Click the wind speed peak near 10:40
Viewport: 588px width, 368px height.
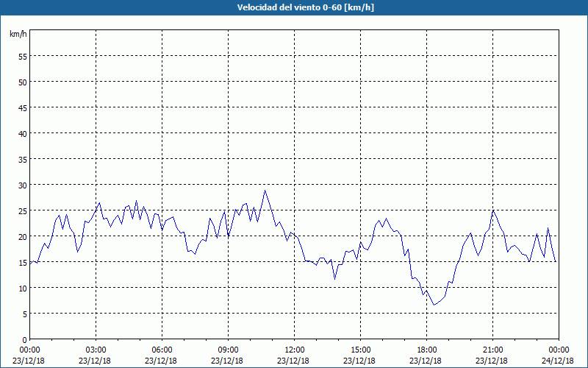point(265,191)
